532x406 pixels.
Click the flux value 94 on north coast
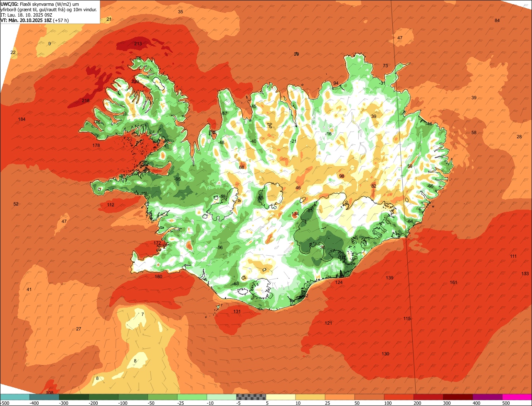click(x=336, y=83)
